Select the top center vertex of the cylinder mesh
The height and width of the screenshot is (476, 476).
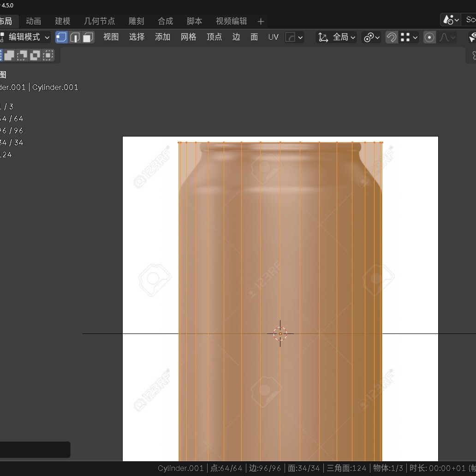pos(280,142)
